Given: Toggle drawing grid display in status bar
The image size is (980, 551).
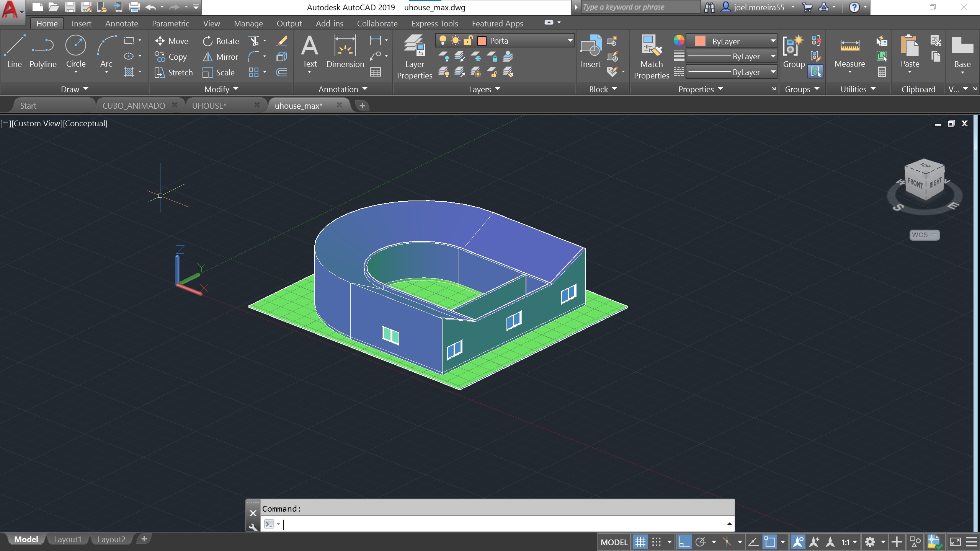Looking at the screenshot, I should 640,542.
